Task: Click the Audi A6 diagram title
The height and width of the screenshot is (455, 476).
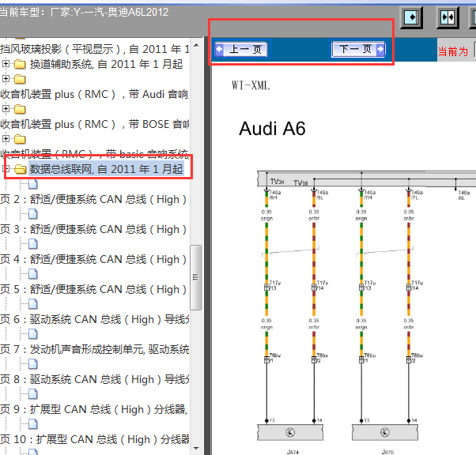Action: tap(272, 129)
